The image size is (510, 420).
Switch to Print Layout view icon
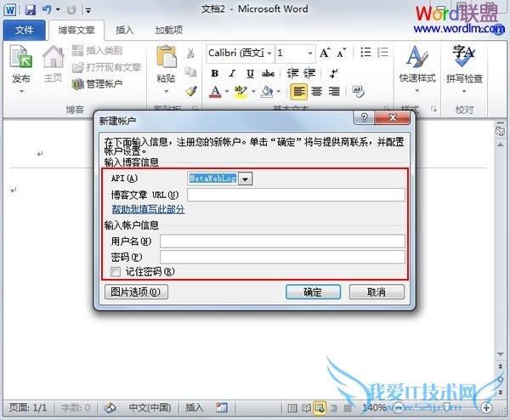point(292,408)
